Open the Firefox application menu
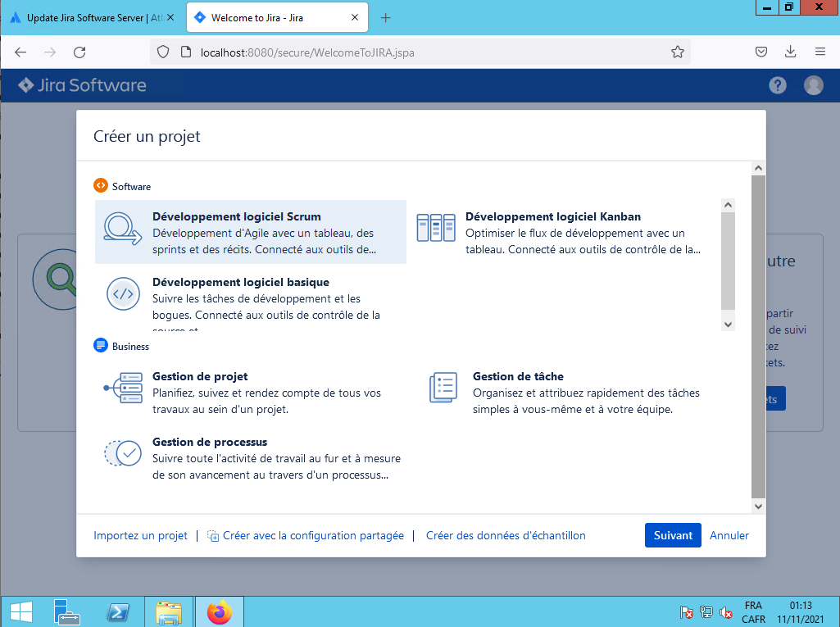 pyautogui.click(x=820, y=52)
